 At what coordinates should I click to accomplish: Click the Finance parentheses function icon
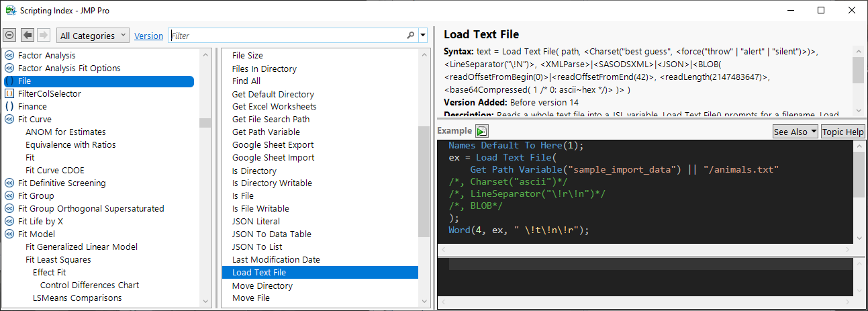click(9, 106)
